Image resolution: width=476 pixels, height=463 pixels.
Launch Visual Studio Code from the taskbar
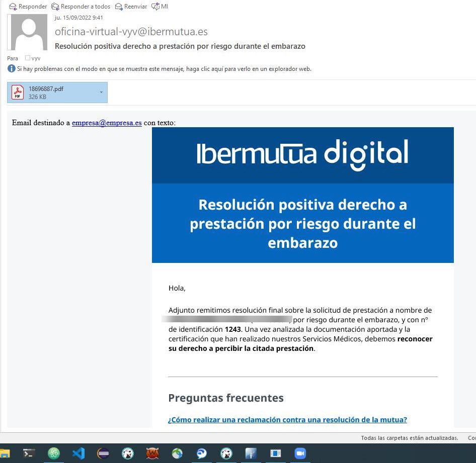click(78, 453)
